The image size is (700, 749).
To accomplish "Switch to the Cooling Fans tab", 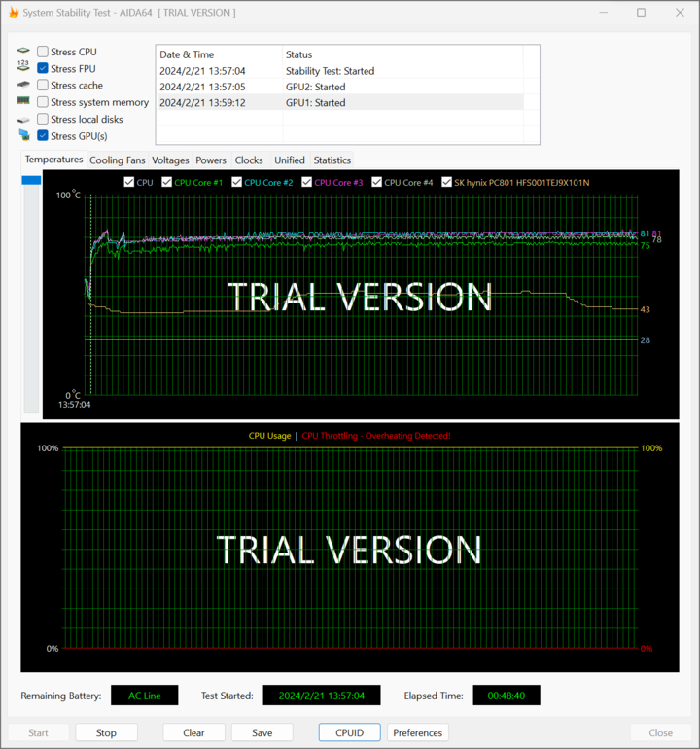I will (x=117, y=160).
